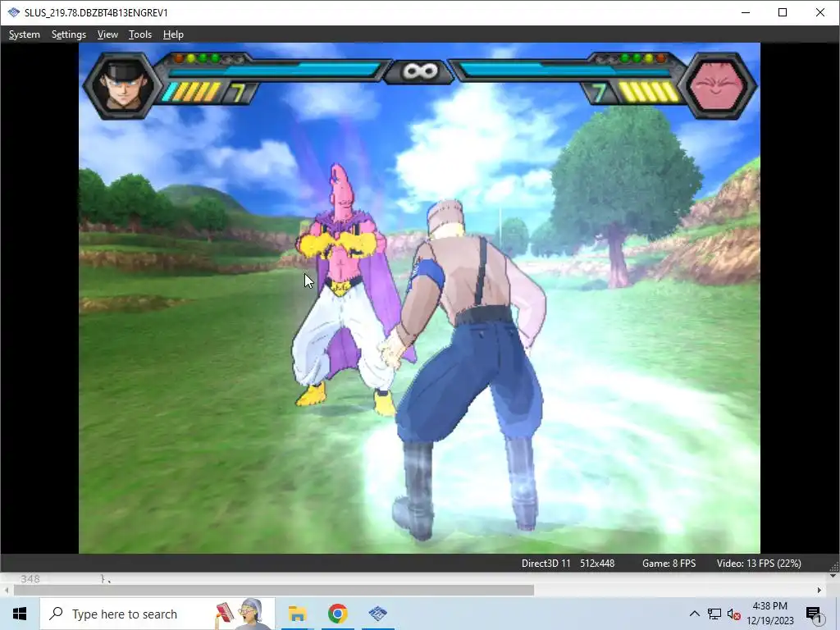Close the emulator window
Screen dimensions: 840x630
(x=820, y=12)
